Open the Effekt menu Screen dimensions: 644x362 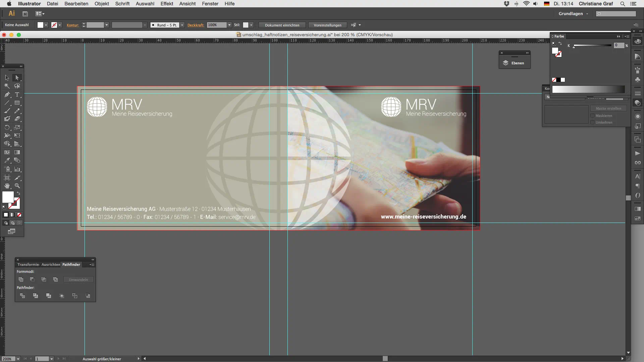click(x=167, y=4)
